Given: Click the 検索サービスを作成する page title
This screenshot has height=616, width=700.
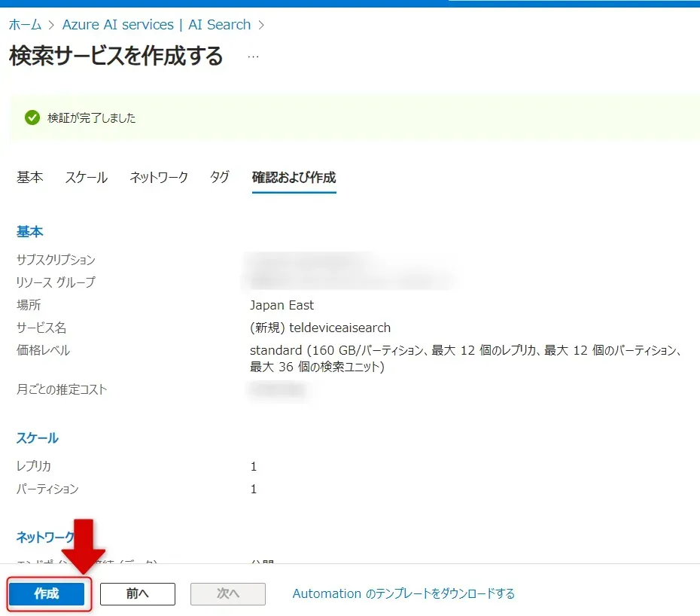Looking at the screenshot, I should pos(116,56).
